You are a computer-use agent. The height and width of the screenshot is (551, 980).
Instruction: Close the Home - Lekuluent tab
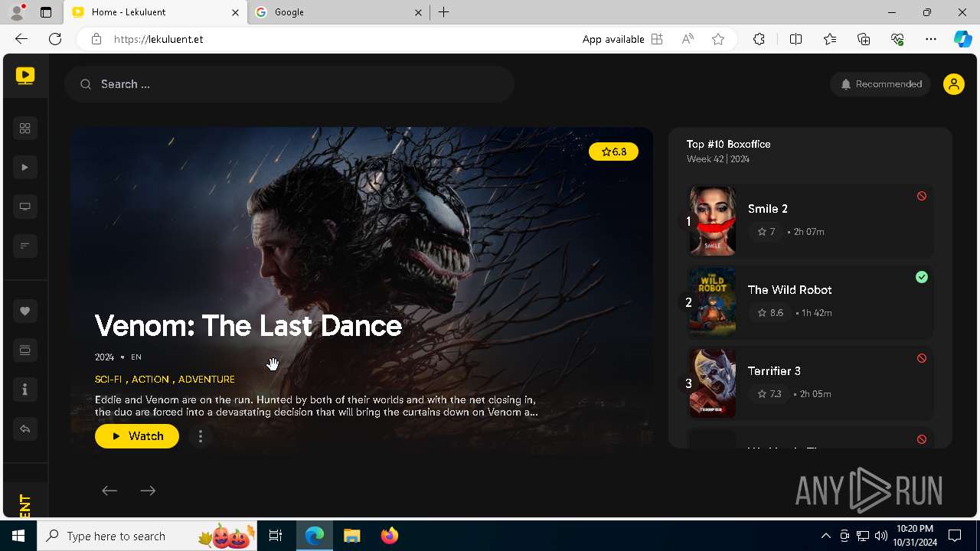coord(235,12)
